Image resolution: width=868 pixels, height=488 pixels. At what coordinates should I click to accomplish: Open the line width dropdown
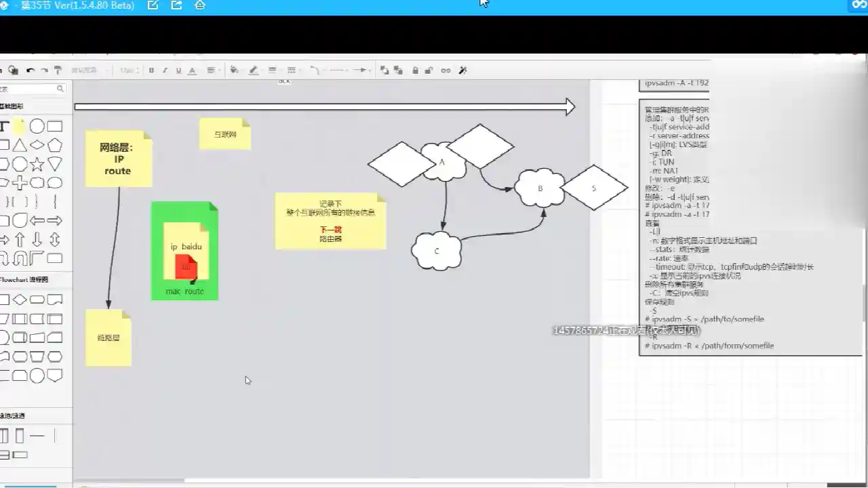pos(273,70)
